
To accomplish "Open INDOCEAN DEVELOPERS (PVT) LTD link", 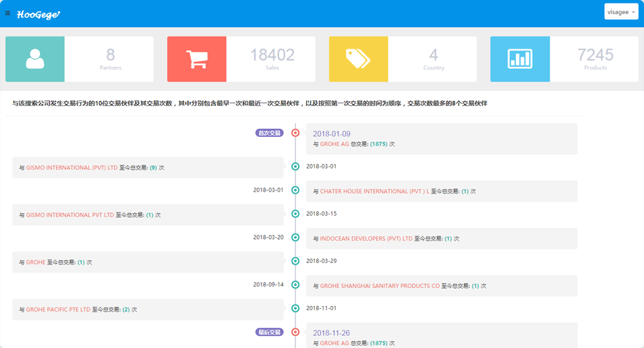I will point(366,239).
